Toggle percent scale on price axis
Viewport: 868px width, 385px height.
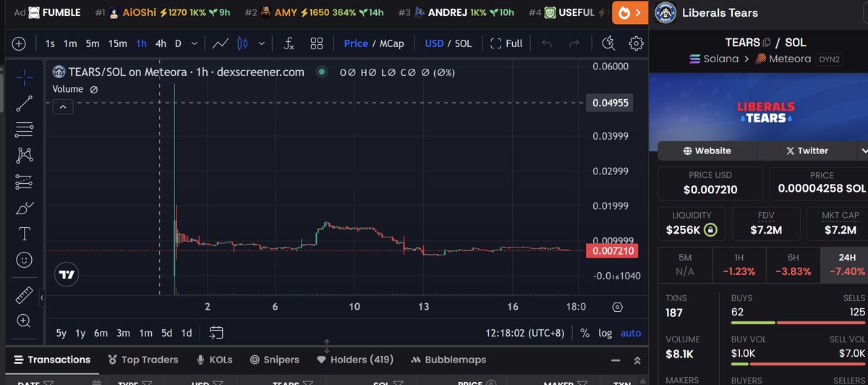tap(584, 334)
